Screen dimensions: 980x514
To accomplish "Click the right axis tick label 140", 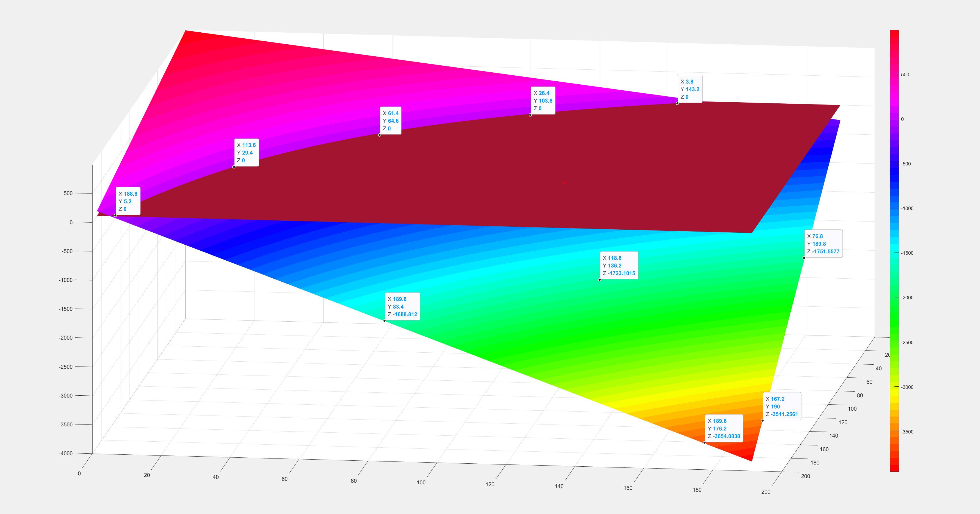I will [x=834, y=436].
